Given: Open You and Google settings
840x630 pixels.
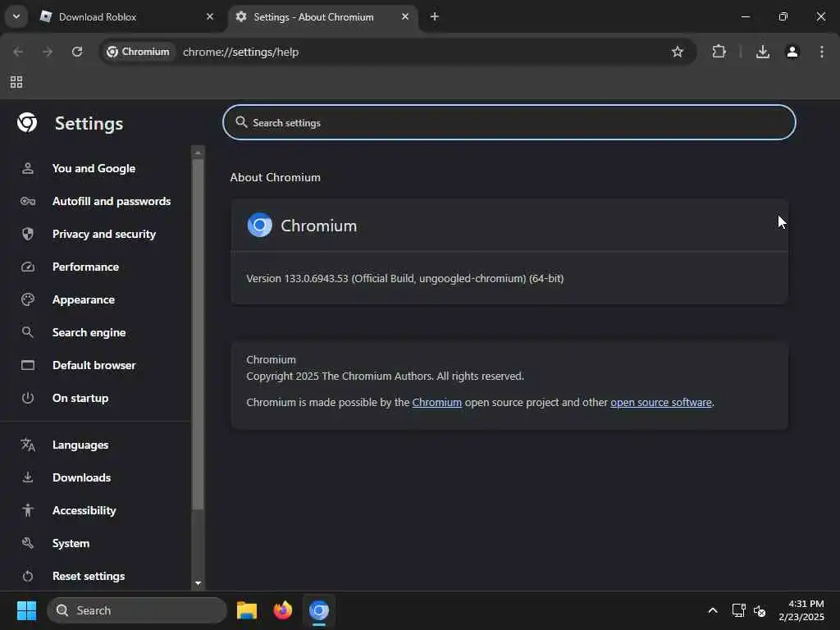Looking at the screenshot, I should tap(94, 168).
